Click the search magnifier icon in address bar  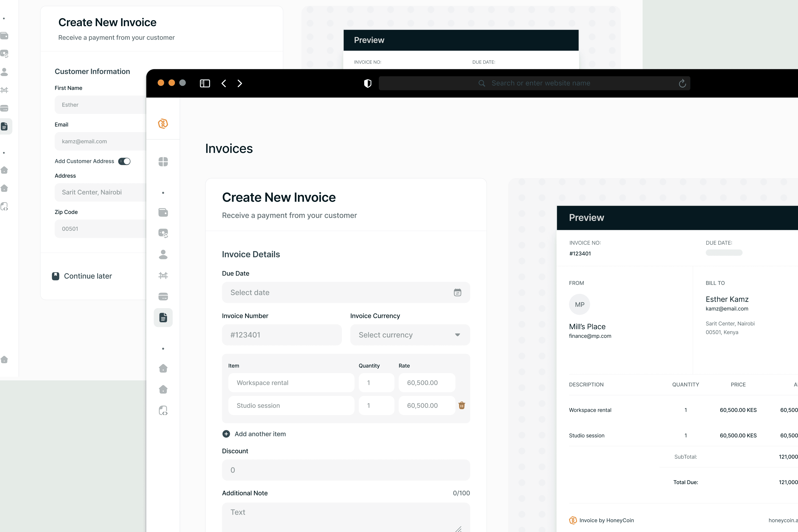tap(482, 84)
